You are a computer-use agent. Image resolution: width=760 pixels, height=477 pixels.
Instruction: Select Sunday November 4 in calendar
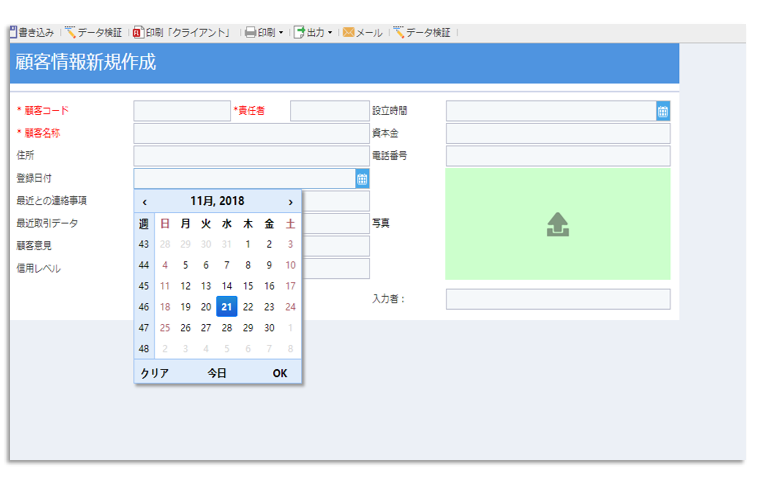pyautogui.click(x=165, y=265)
